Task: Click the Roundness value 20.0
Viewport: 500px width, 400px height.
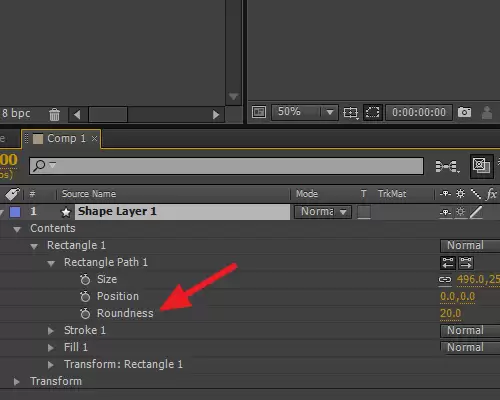Action: (450, 314)
